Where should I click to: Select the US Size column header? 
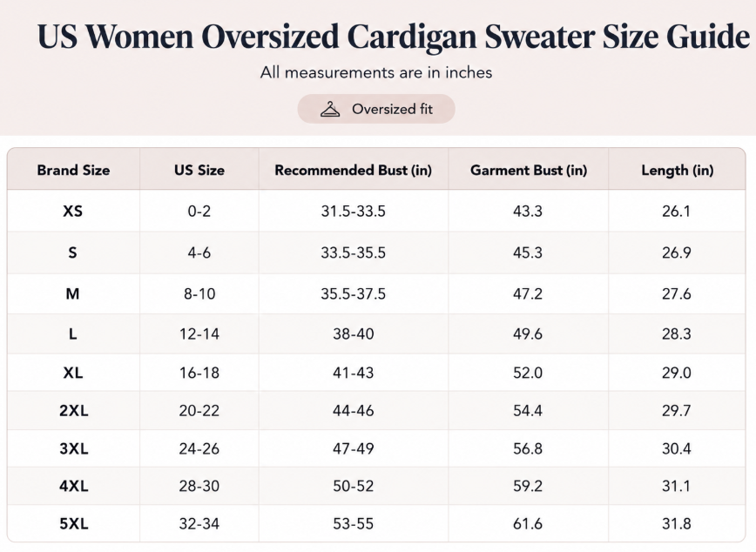tap(199, 170)
